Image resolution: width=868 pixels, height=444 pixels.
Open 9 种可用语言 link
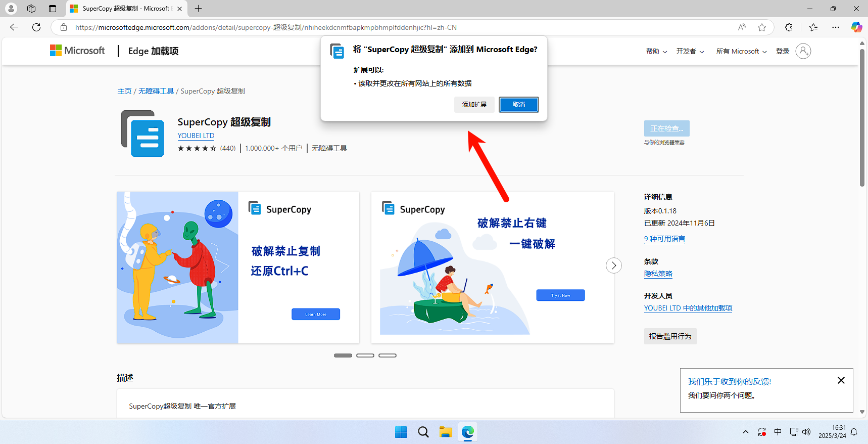664,239
